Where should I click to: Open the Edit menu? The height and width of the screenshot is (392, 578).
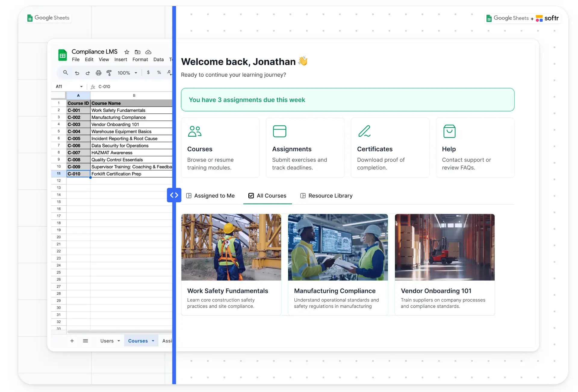89,60
